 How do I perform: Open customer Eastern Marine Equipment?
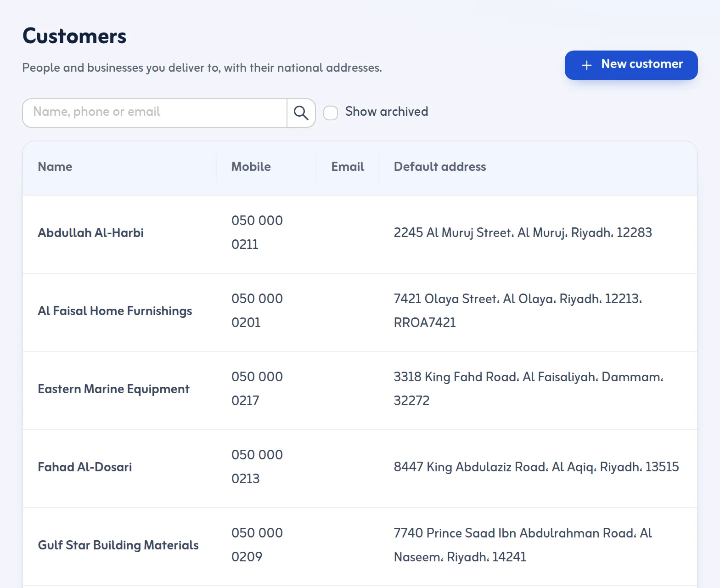pos(114,389)
